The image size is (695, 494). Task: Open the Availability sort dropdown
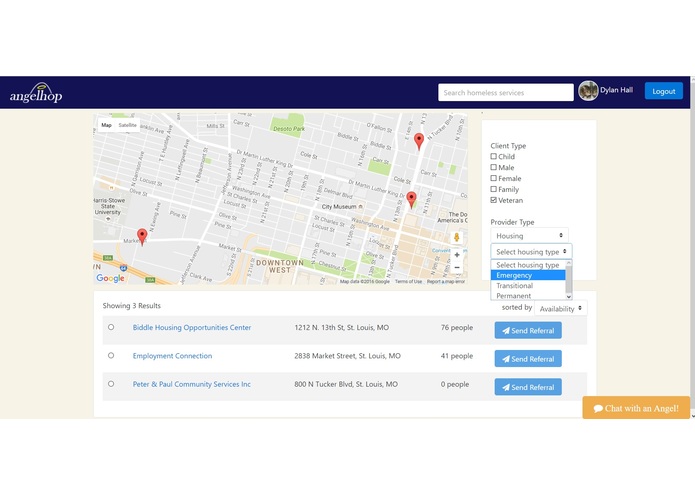coord(561,308)
